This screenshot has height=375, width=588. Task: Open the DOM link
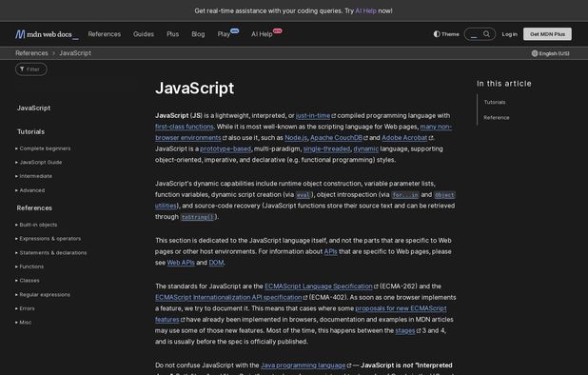coord(216,263)
